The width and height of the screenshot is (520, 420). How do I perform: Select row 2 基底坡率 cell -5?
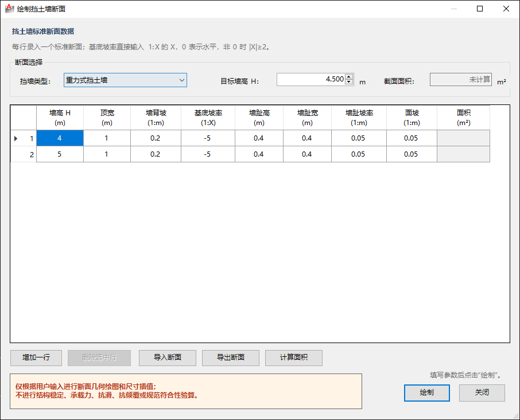208,154
